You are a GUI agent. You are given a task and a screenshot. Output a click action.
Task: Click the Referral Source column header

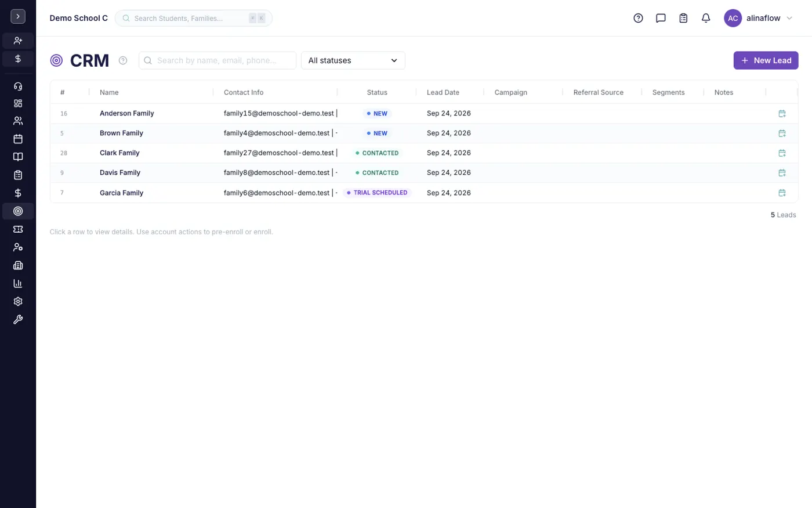(599, 92)
